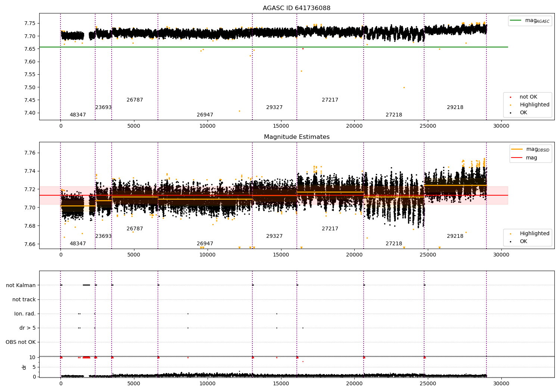This screenshot has width=560, height=392.
Task: Click OBSID label 29327 in the Magnitude Estimates panel
Action: point(274,236)
